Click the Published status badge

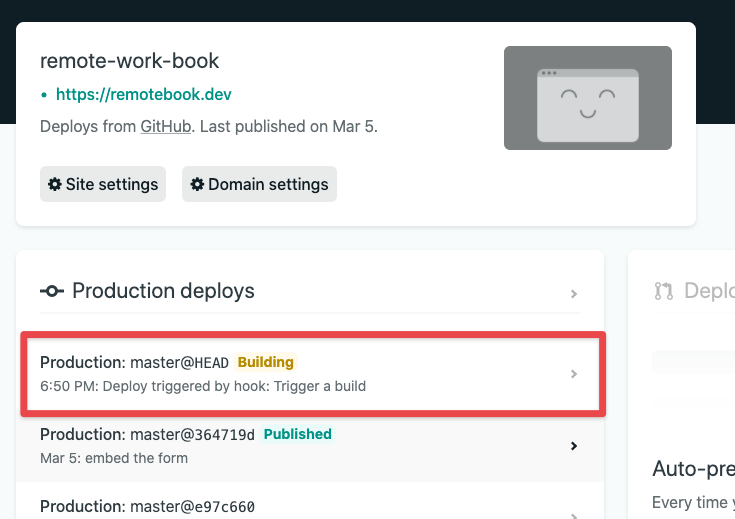pyautogui.click(x=298, y=434)
